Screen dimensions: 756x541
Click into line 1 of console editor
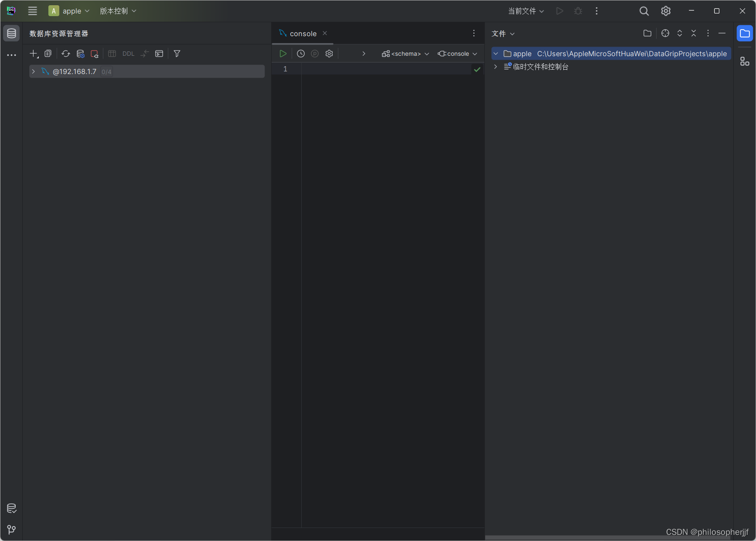point(386,69)
